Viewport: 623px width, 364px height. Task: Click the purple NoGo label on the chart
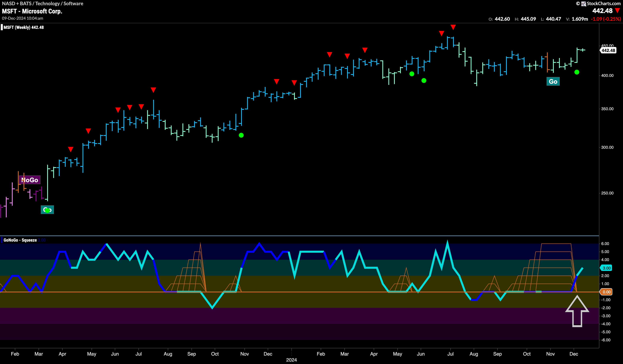30,180
